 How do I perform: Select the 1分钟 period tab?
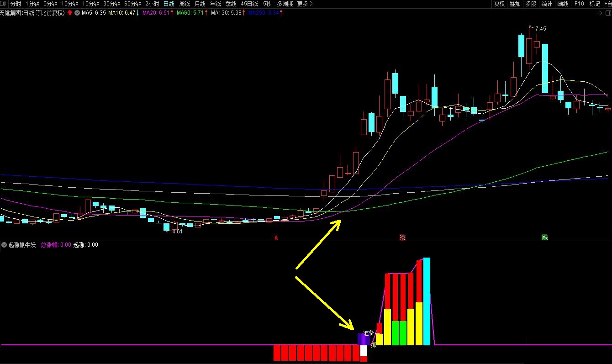coord(33,4)
